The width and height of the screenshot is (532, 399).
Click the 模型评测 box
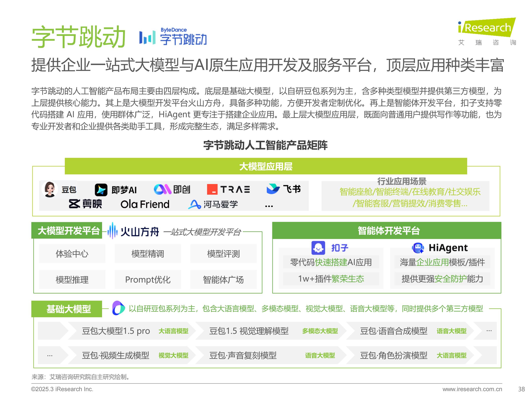tap(223, 254)
